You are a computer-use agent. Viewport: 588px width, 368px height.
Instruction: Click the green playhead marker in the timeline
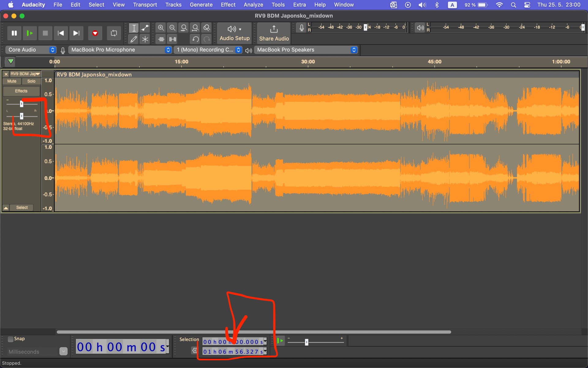coord(11,61)
